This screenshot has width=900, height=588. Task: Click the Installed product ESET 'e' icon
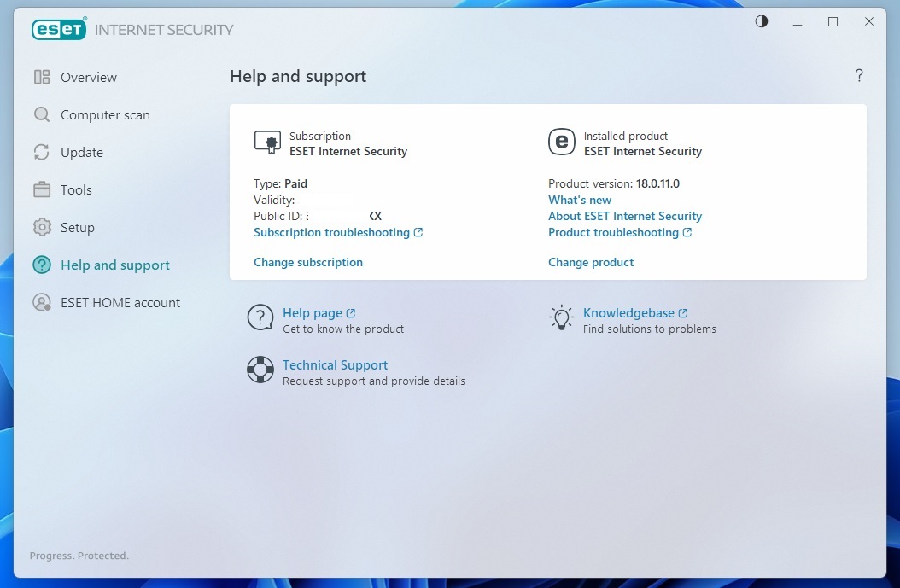tap(561, 142)
